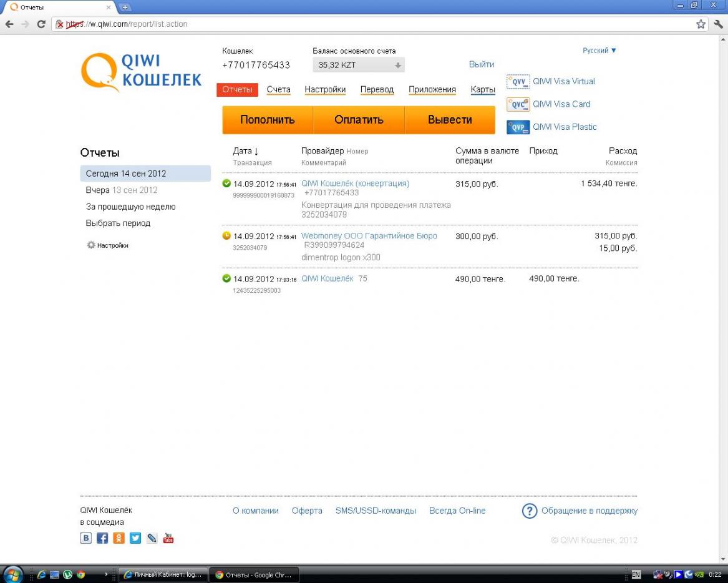Click the QIWI Visa Virtual card icon
The image size is (728, 583).
pyautogui.click(x=518, y=82)
